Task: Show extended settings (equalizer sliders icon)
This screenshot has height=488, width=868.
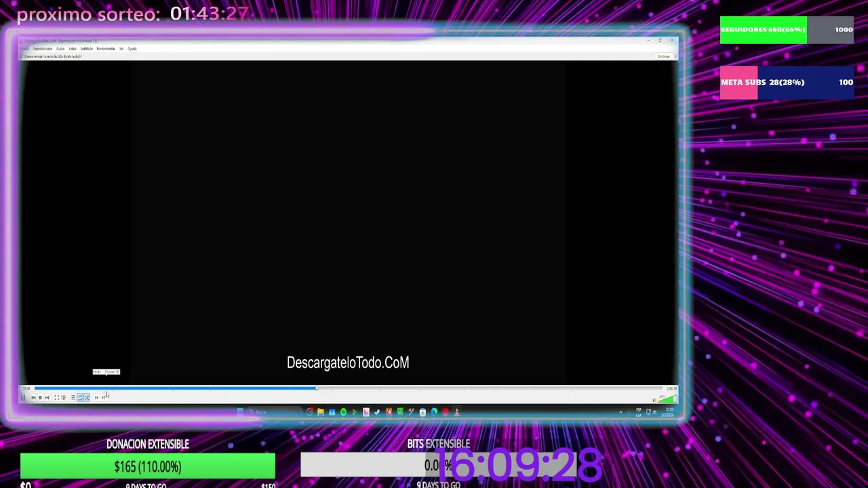Action: pyautogui.click(x=63, y=398)
